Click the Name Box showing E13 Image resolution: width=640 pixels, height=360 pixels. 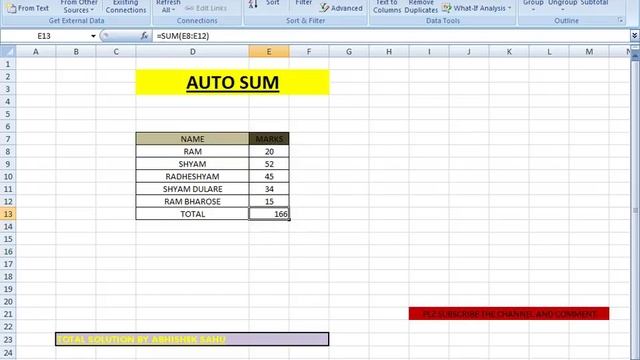[44, 36]
